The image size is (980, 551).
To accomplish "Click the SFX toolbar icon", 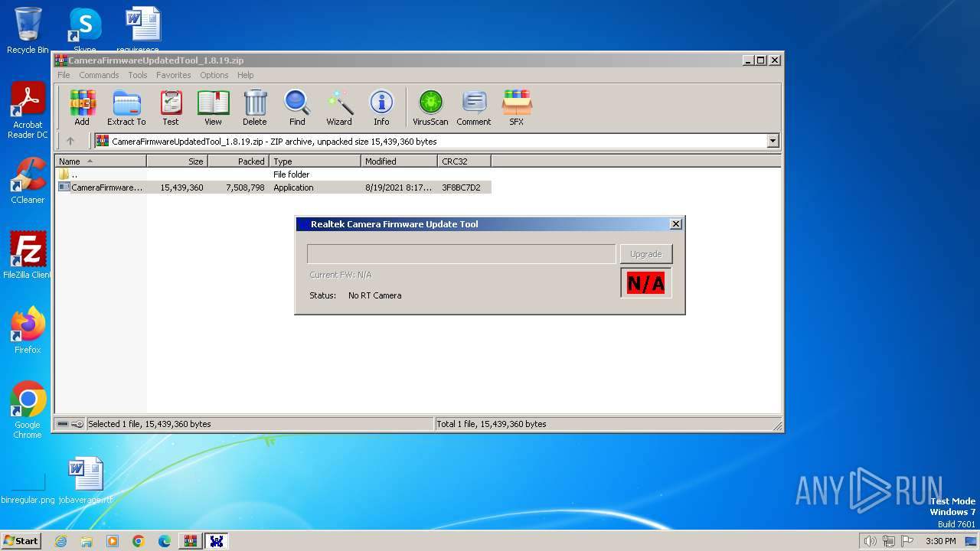I will [x=517, y=107].
